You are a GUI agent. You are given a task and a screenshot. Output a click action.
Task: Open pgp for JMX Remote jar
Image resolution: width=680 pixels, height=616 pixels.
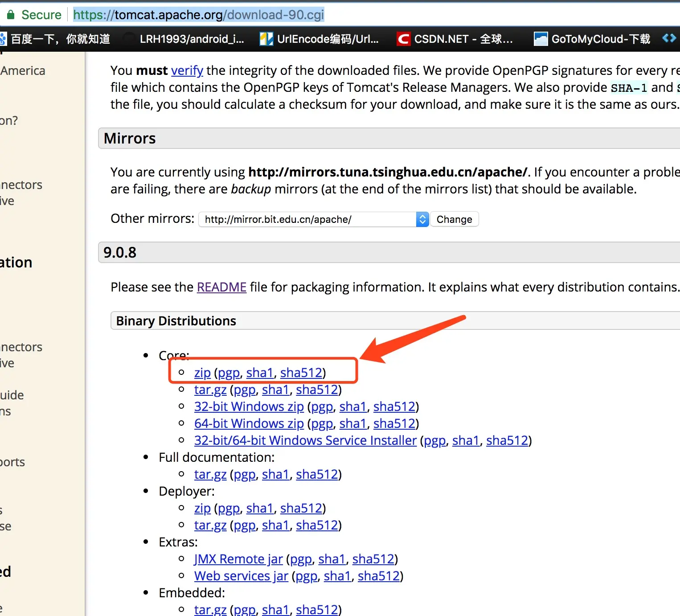[x=301, y=559]
